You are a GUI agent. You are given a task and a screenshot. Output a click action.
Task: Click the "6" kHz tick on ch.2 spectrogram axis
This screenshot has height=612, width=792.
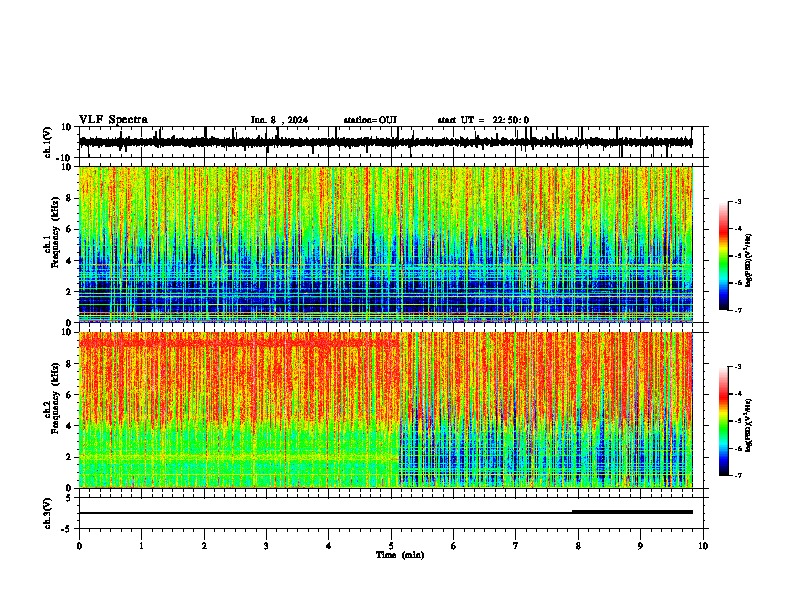click(x=69, y=395)
